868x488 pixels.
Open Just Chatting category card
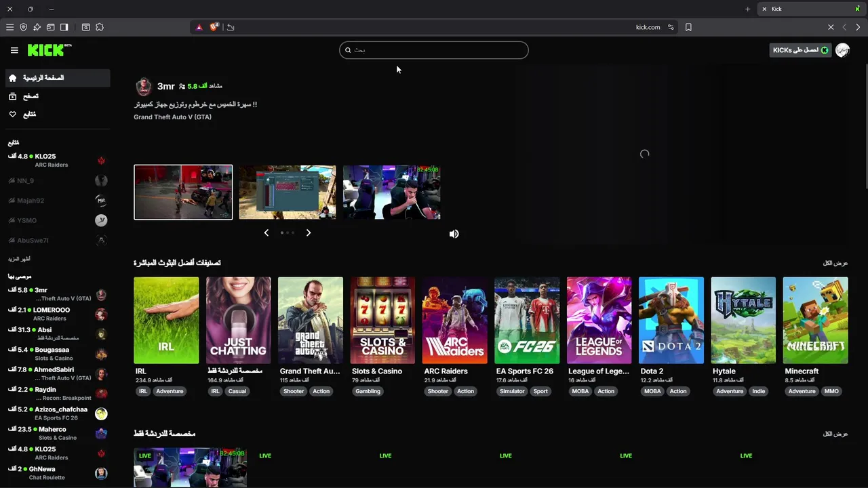pos(238,320)
